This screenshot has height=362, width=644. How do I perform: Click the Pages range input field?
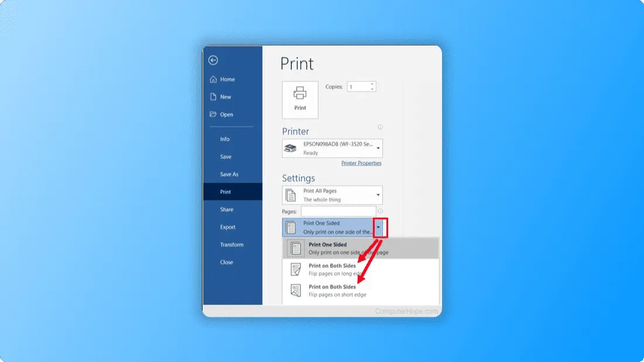pos(338,211)
